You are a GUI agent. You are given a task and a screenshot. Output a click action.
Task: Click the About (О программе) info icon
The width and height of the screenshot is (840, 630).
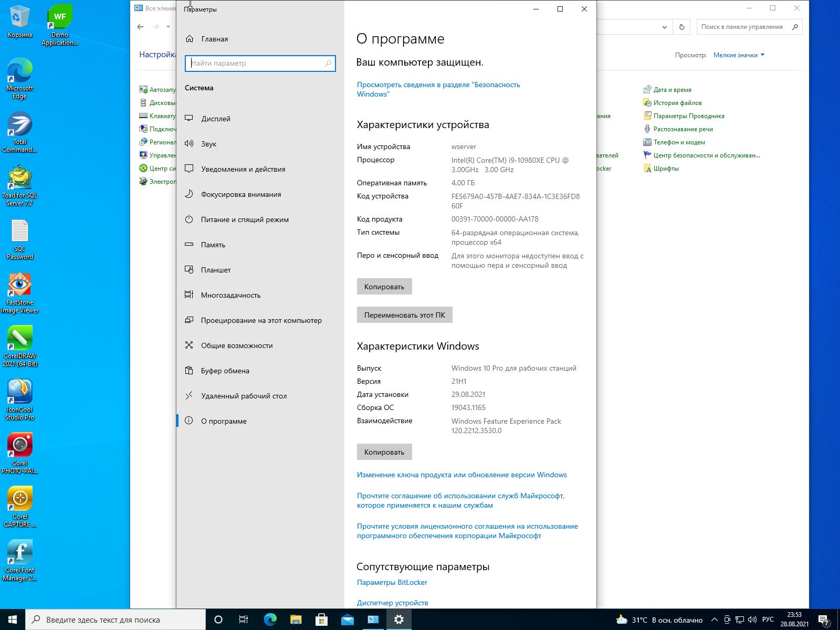click(x=189, y=421)
